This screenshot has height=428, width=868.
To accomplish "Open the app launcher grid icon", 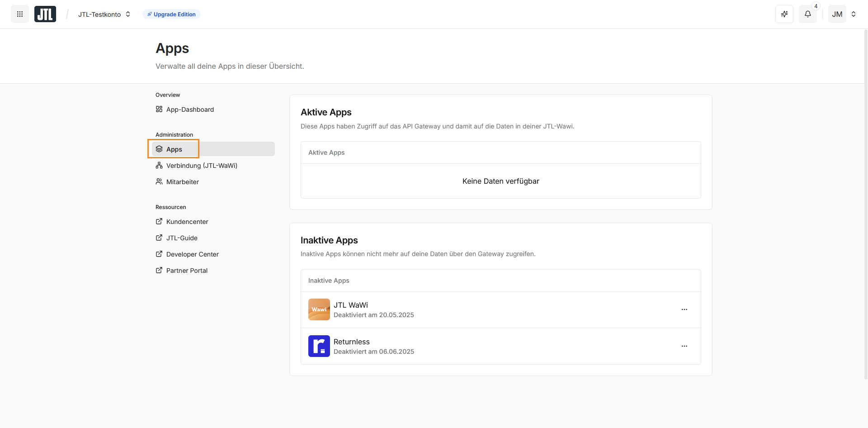I will pos(20,14).
